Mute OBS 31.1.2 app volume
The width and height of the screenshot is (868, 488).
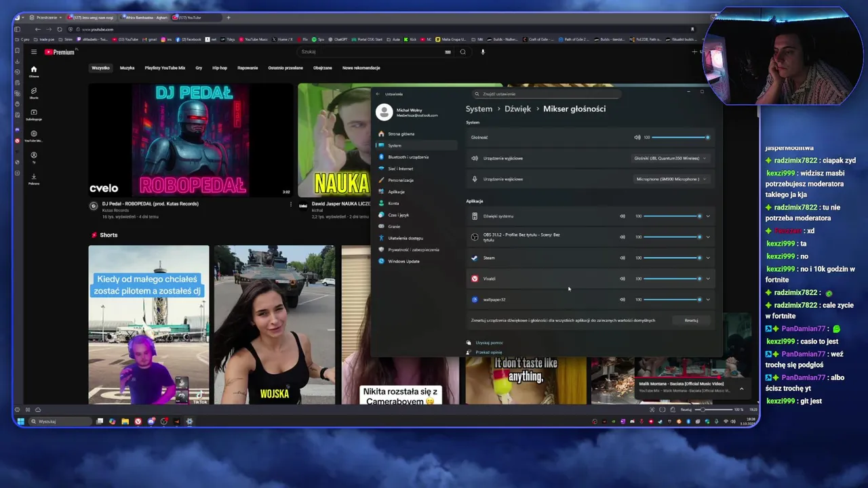point(622,237)
